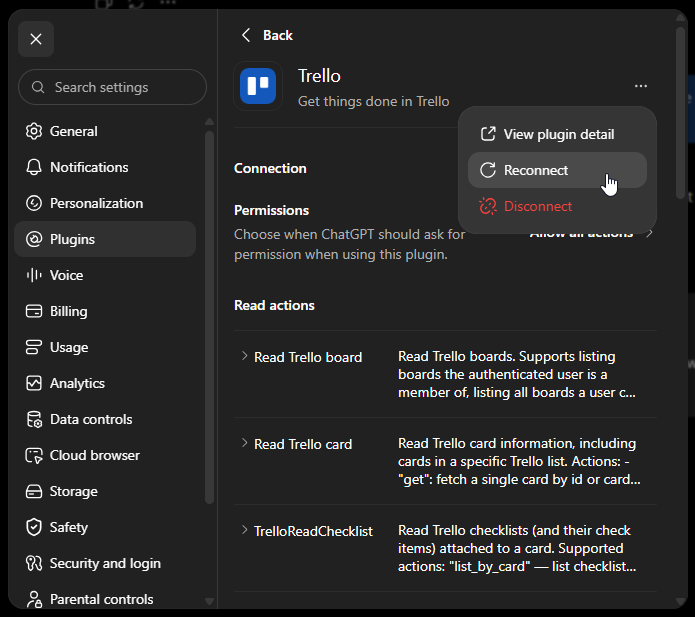Screen dimensions: 695x617
Task: Click the Back chevron arrow
Action: tap(246, 35)
